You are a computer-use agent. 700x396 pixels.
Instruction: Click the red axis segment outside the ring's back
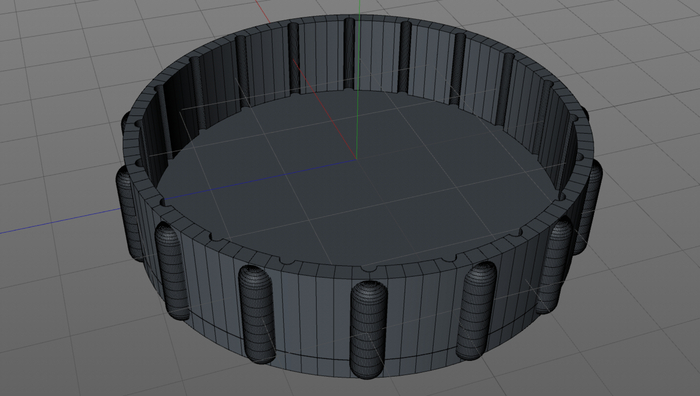point(262,11)
